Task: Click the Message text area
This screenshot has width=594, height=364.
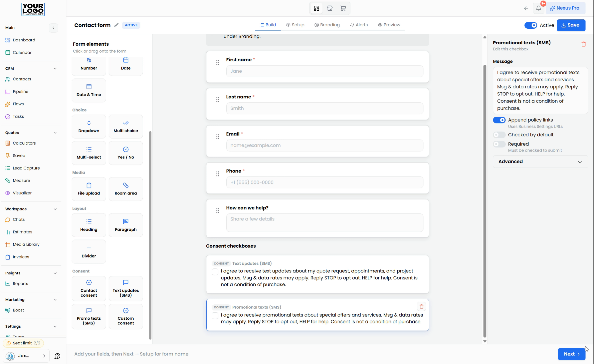Action: [540, 90]
